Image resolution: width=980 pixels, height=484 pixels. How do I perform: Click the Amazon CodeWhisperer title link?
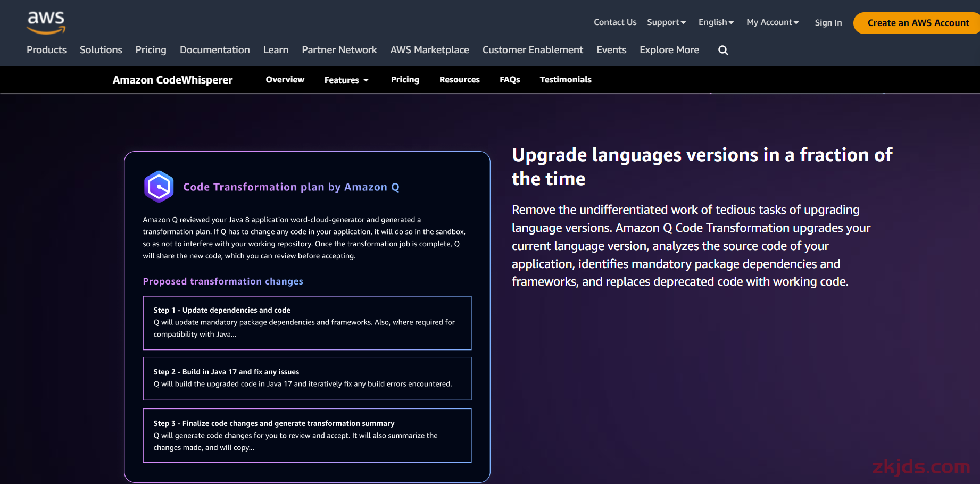172,80
